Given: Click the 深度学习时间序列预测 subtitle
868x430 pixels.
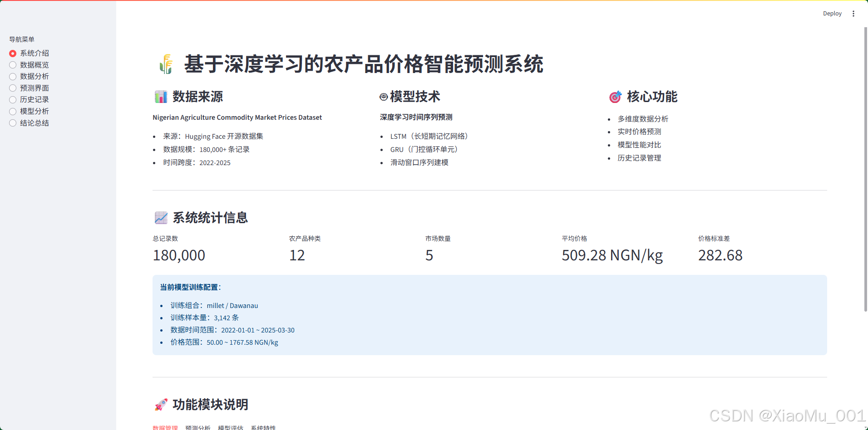Looking at the screenshot, I should click(416, 117).
